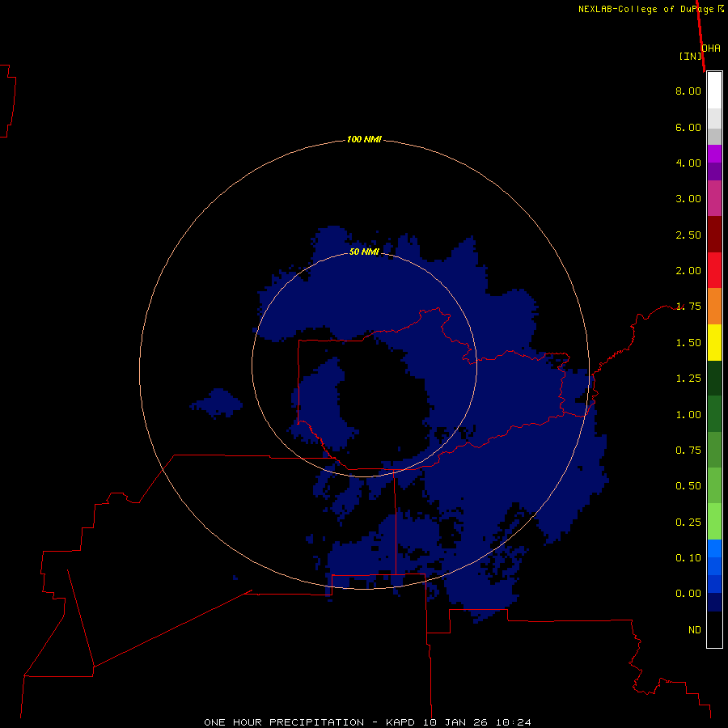Viewport: 728px width, 728px height.
Task: Click the 0.00 legend value
Action: pyautogui.click(x=688, y=594)
